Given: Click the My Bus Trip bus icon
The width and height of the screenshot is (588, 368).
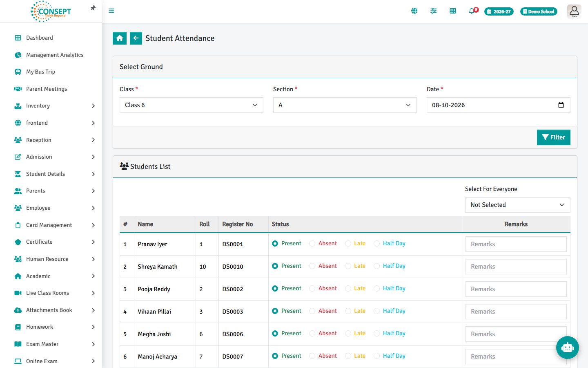Looking at the screenshot, I should [18, 72].
